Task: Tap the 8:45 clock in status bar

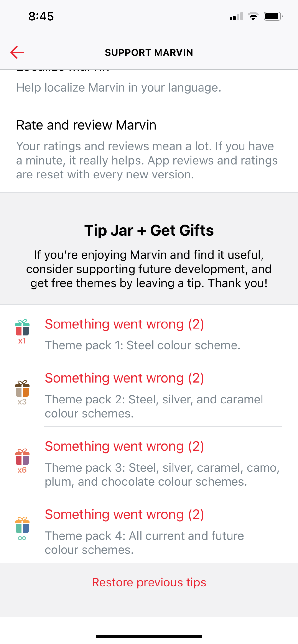Action: coord(41,17)
